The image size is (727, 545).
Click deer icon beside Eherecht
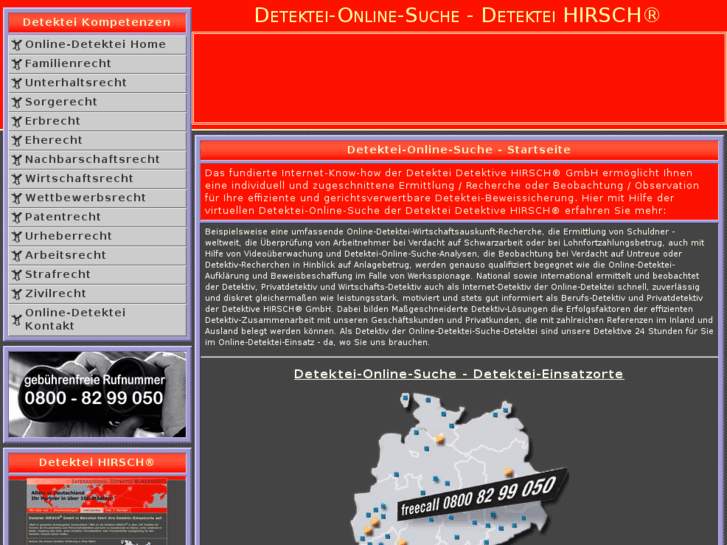point(17,141)
